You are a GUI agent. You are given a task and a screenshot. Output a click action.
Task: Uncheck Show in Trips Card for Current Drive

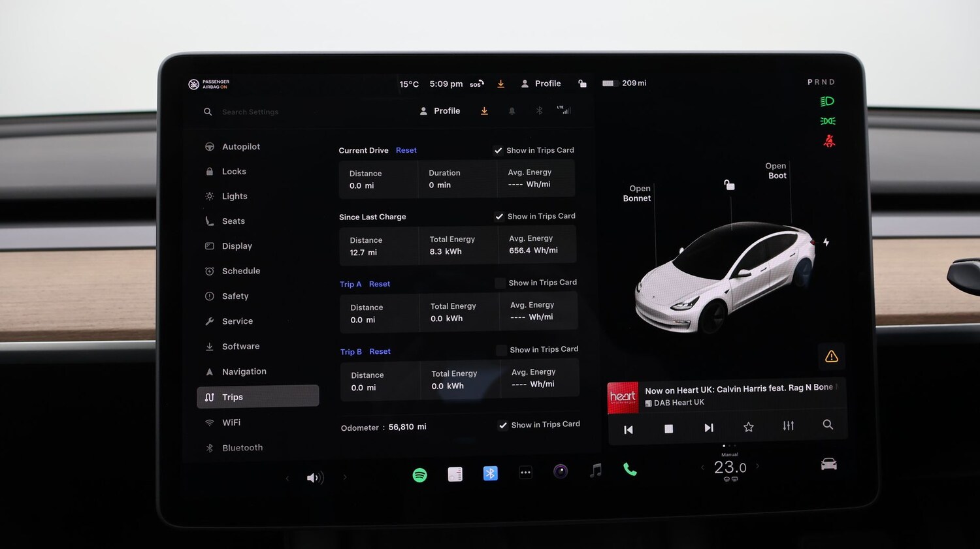[x=498, y=150]
